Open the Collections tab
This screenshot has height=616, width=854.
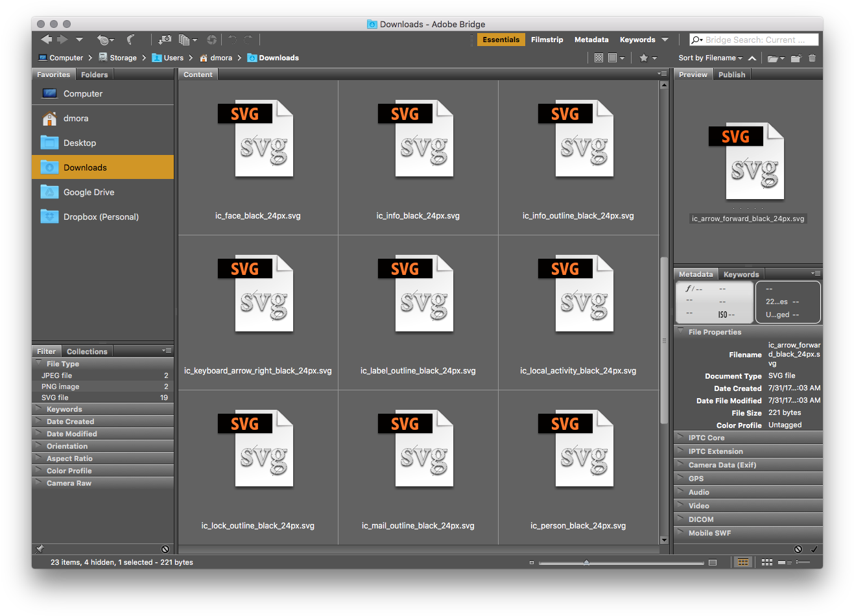click(87, 351)
